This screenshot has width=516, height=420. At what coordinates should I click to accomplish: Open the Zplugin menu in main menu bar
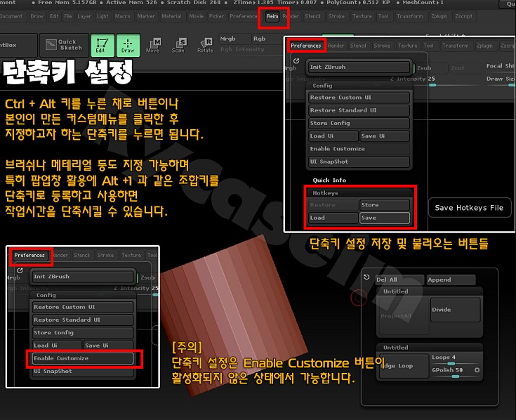point(439,16)
